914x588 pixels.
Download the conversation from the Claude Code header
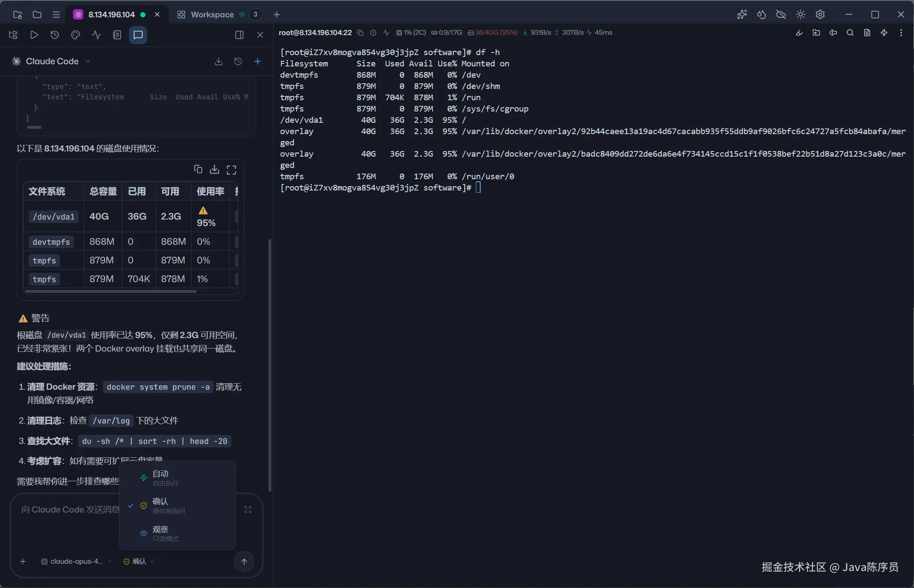pyautogui.click(x=218, y=61)
